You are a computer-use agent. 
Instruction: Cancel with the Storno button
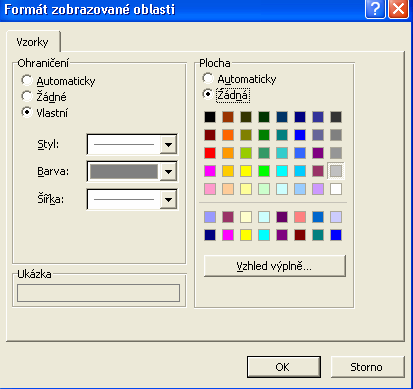coord(367,367)
